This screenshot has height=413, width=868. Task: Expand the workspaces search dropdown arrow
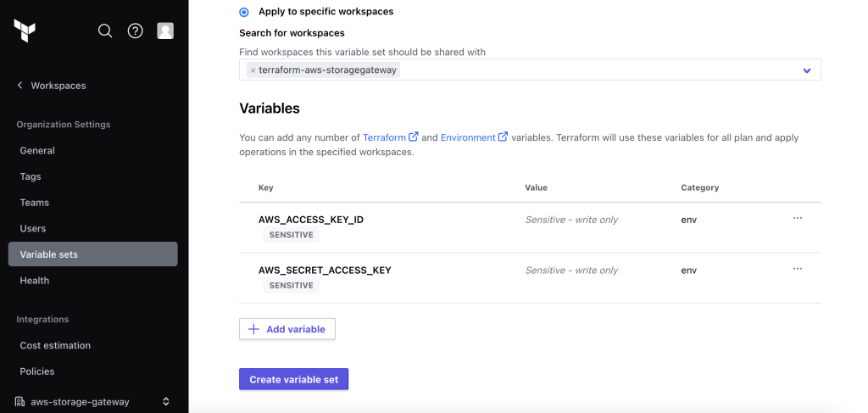coord(807,70)
